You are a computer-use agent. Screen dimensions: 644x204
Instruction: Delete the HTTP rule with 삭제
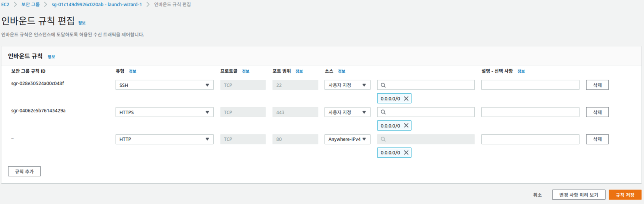tap(597, 139)
